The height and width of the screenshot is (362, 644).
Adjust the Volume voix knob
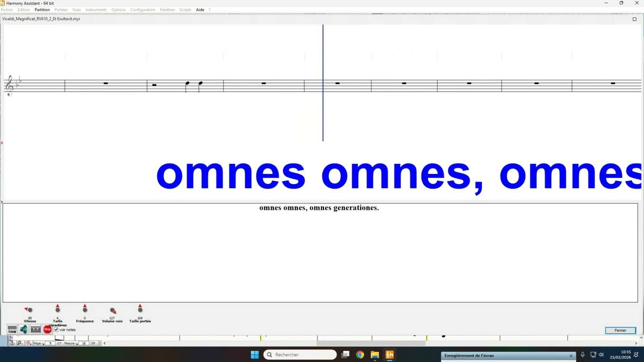(x=112, y=310)
